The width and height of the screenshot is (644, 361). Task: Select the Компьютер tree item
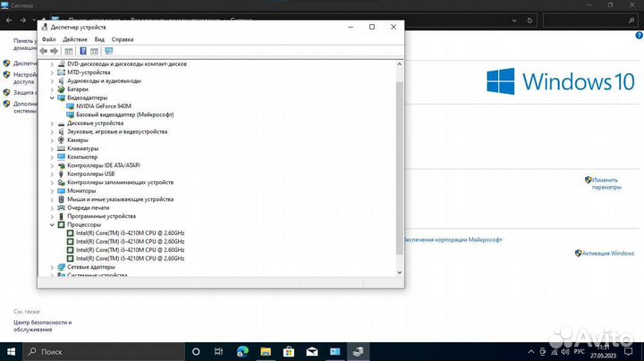pos(82,157)
